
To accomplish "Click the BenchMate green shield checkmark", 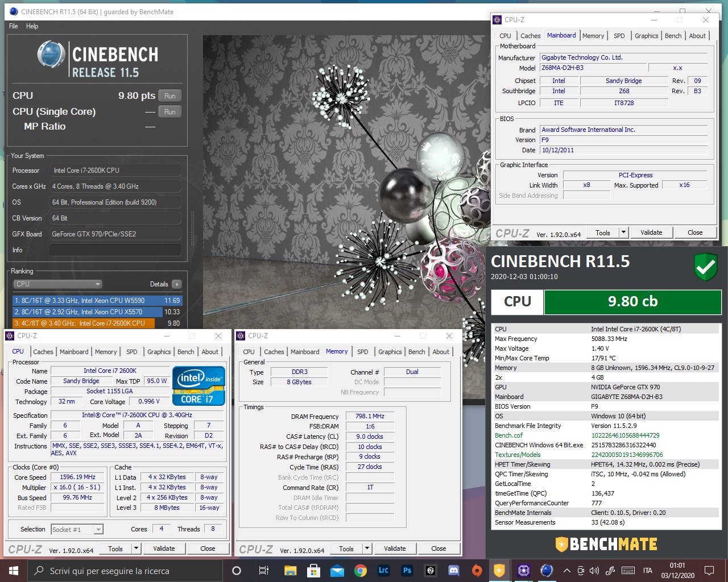I will tap(706, 267).
